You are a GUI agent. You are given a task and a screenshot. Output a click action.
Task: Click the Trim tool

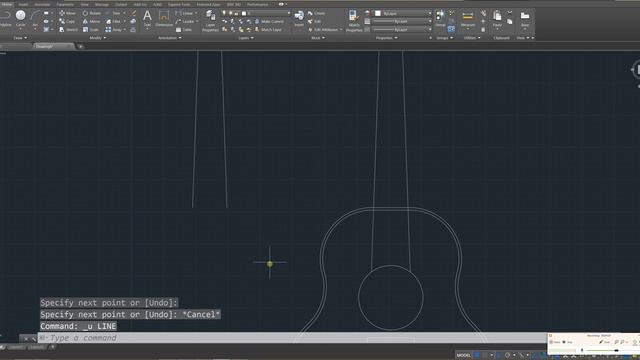113,13
